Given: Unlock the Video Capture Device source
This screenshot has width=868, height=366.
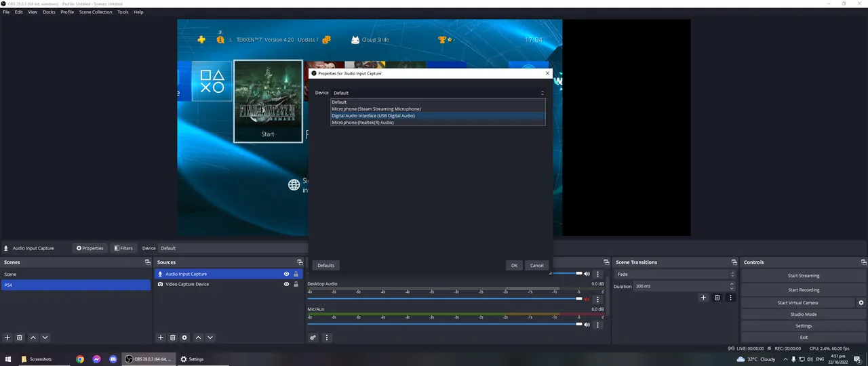Looking at the screenshot, I should coord(296,284).
